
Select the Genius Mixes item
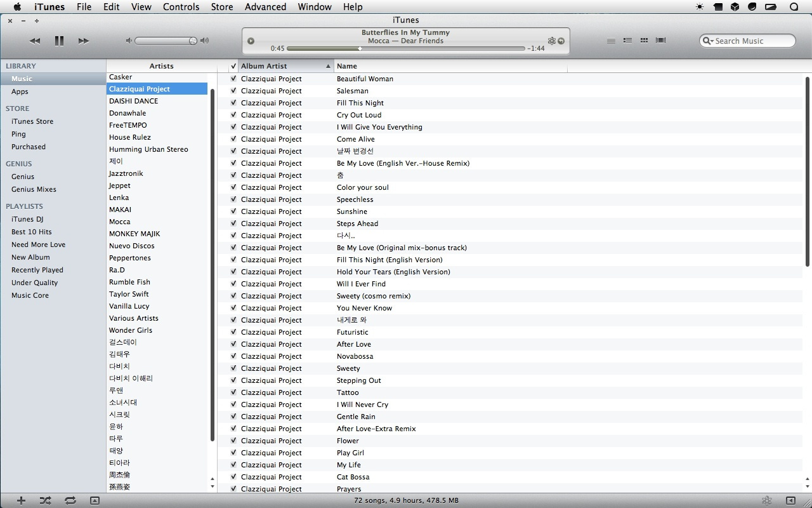tap(34, 189)
